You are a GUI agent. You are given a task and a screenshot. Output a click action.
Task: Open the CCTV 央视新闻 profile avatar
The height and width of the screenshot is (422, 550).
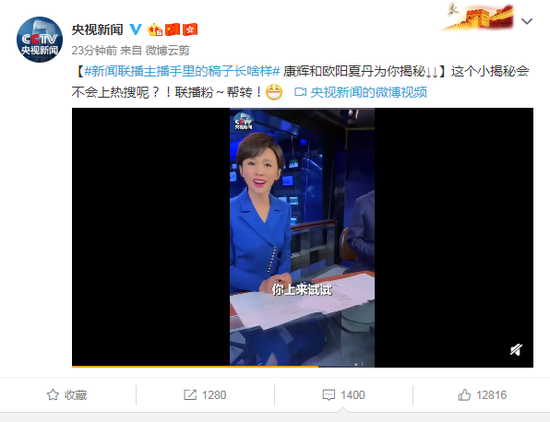click(x=40, y=39)
